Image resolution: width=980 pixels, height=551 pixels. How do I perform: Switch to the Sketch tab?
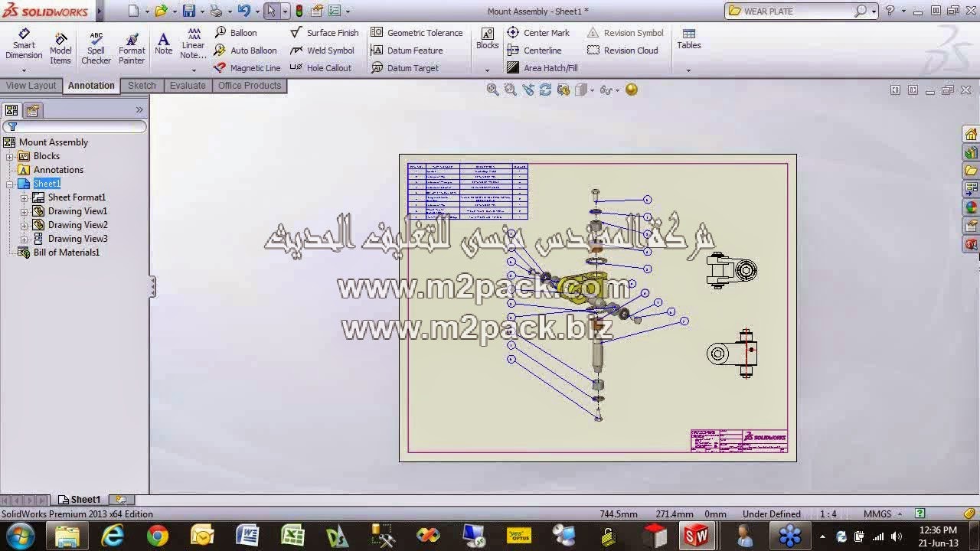(142, 86)
